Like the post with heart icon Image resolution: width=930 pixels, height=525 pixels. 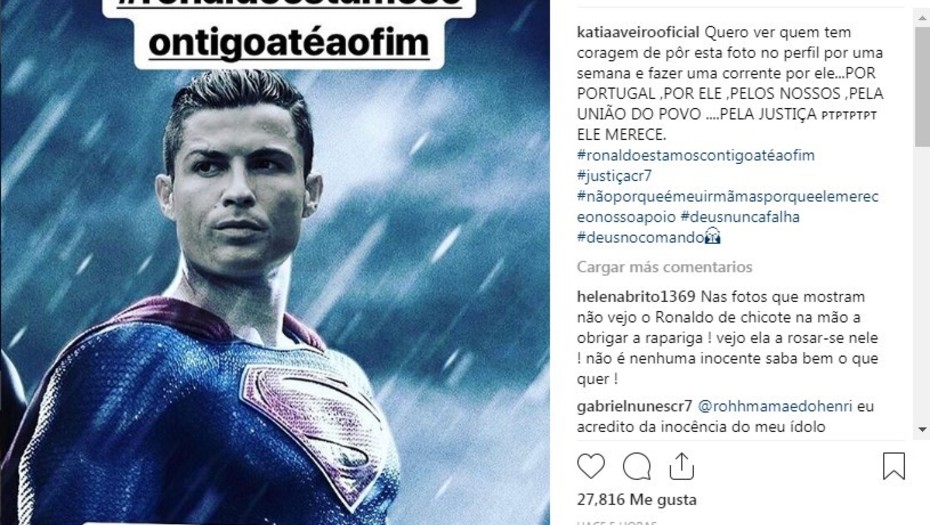(591, 466)
